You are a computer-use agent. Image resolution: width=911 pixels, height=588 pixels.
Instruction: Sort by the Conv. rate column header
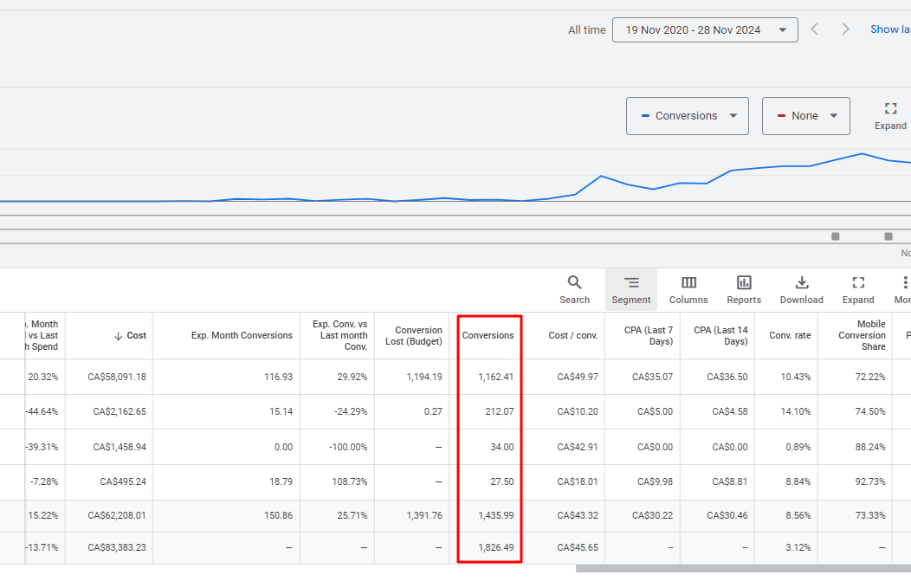[790, 335]
